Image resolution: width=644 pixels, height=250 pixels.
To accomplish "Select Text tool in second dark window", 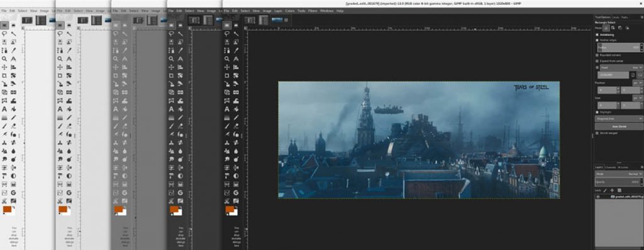I will (171, 109).
